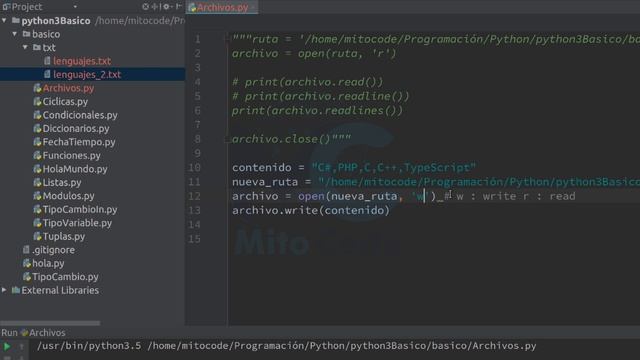Expand the External Libraries node

(x=4, y=290)
